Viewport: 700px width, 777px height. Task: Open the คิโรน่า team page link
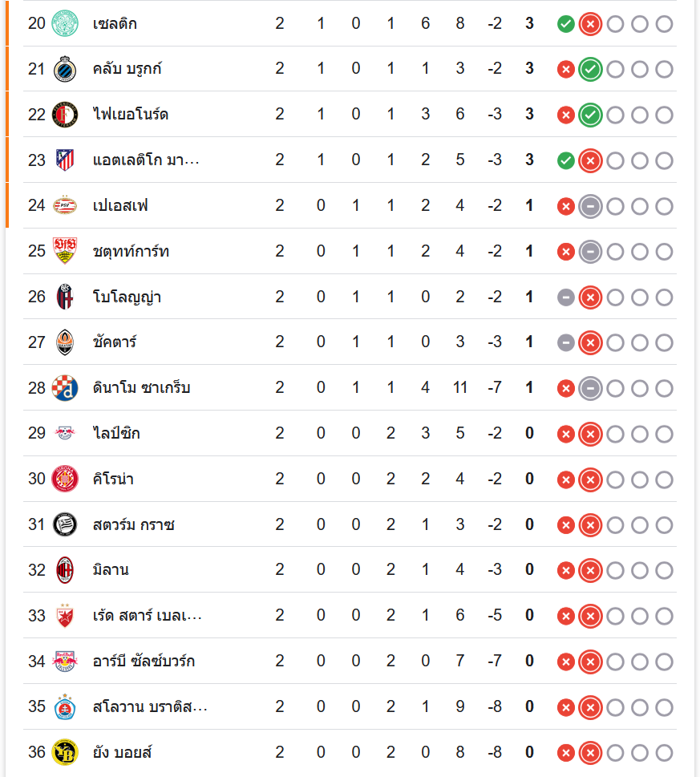click(113, 480)
